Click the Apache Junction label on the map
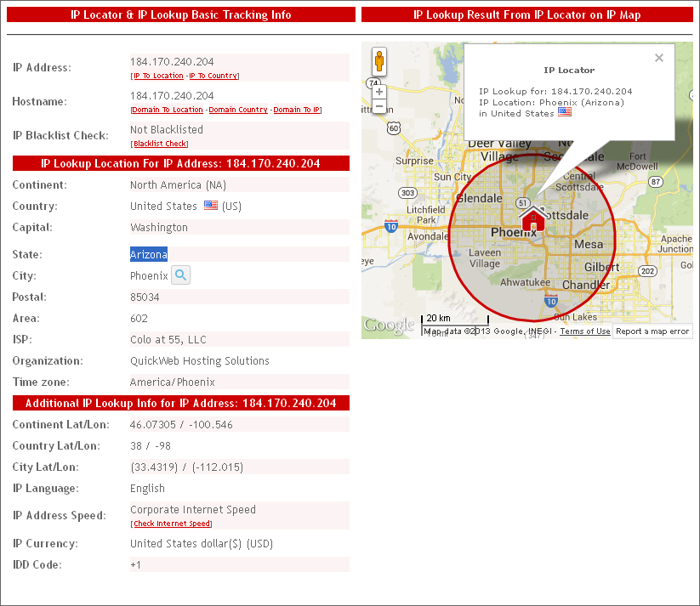The image size is (700, 606). pos(677,244)
